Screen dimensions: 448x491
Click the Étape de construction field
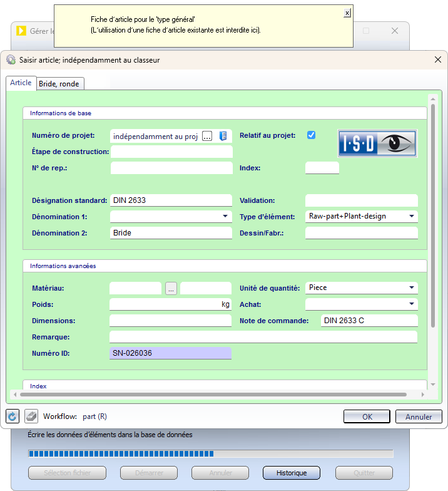click(171, 152)
